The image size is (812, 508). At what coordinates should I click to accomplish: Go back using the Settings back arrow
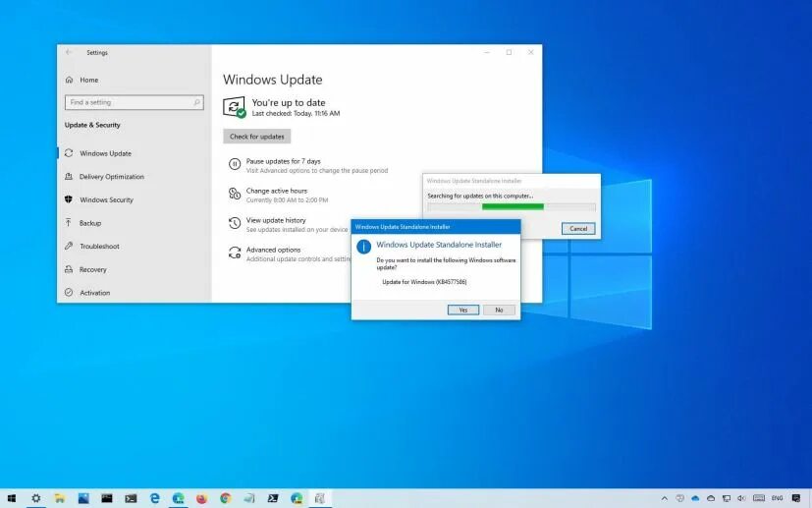(x=69, y=52)
